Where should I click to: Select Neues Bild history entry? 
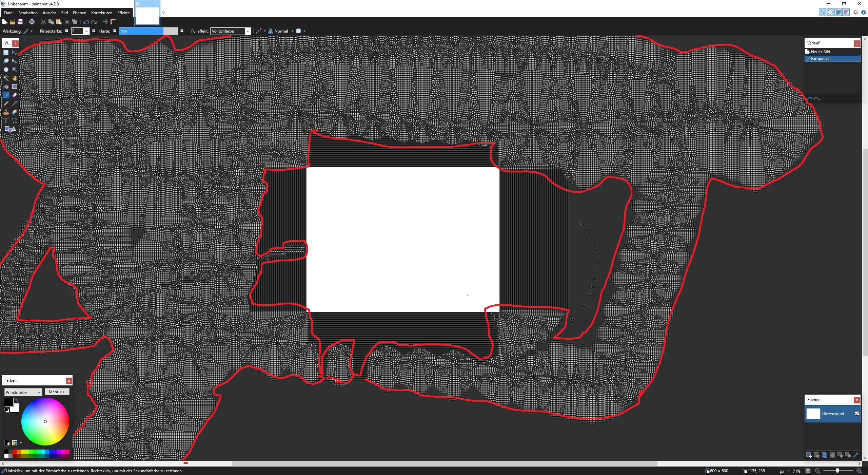pos(821,52)
